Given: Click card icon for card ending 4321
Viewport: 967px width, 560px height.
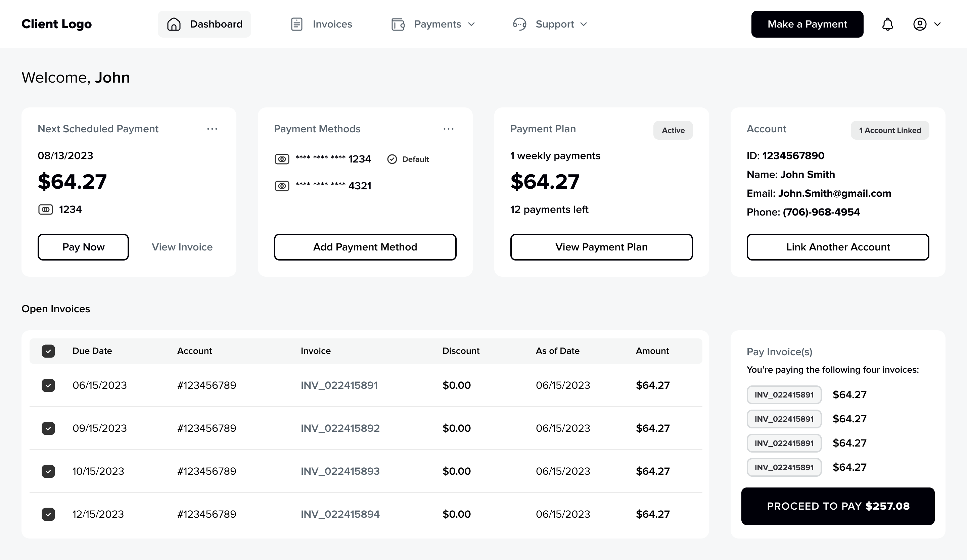Looking at the screenshot, I should click(282, 186).
